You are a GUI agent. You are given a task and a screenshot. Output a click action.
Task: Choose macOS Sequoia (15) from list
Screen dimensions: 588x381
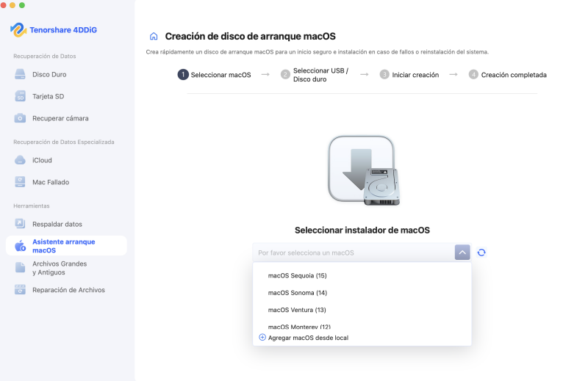tap(297, 276)
